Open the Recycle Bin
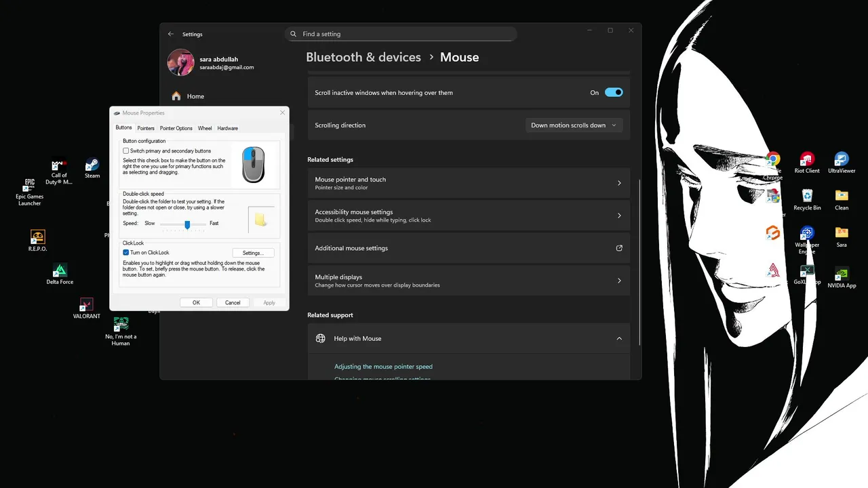Screen dimensions: 868x488 (x=807, y=200)
